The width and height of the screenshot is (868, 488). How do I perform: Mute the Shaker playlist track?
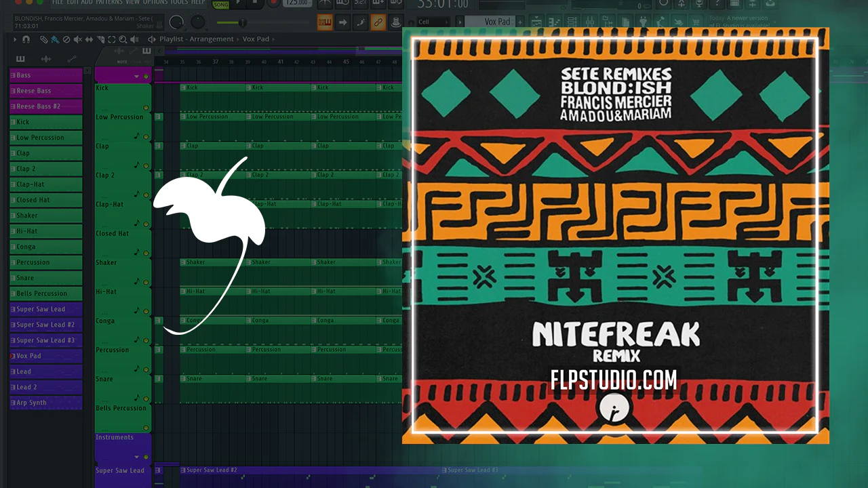146,283
